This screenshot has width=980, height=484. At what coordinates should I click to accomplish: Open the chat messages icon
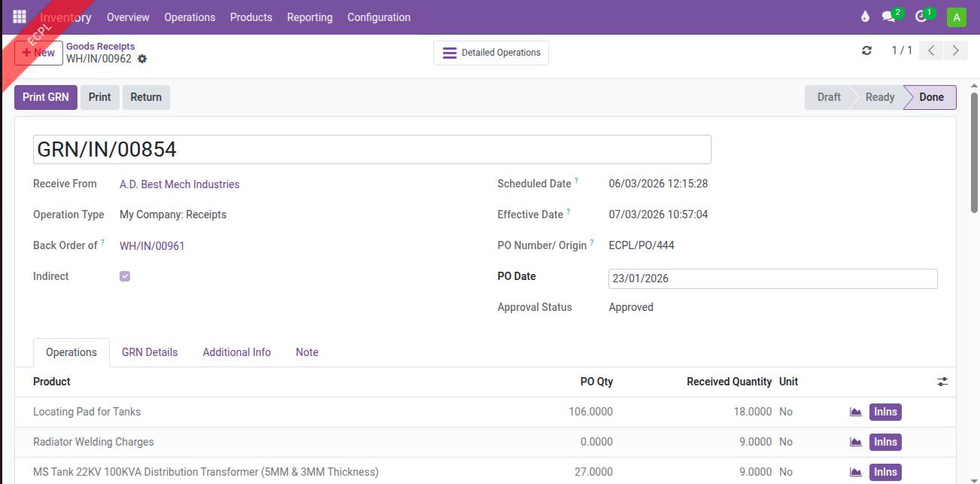click(x=889, y=17)
